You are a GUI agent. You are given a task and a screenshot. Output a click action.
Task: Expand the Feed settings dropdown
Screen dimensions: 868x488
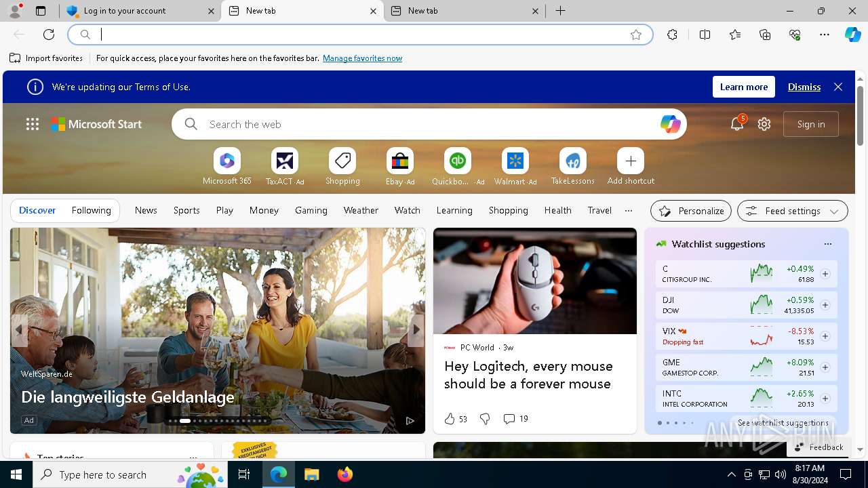click(792, 211)
